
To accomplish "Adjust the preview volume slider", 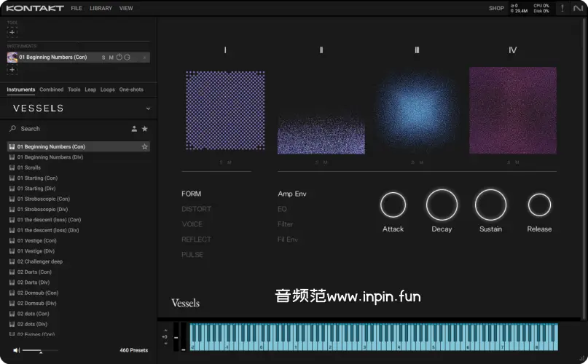I will (x=40, y=351).
